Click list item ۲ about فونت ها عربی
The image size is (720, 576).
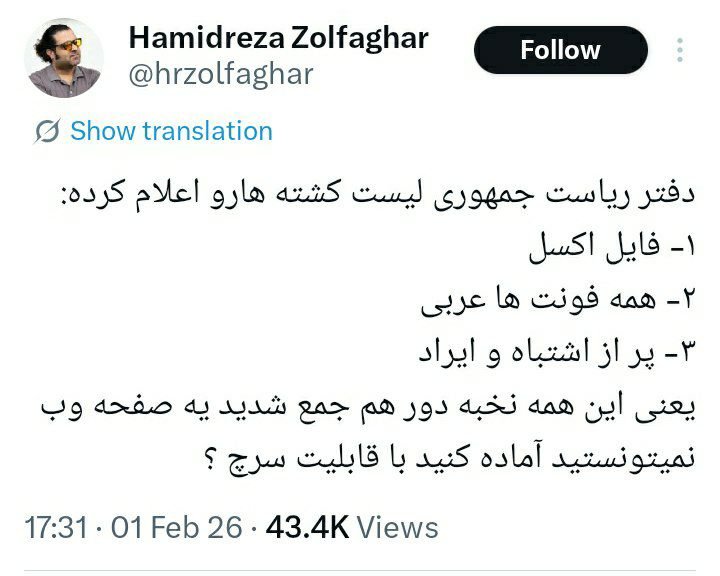(558, 301)
